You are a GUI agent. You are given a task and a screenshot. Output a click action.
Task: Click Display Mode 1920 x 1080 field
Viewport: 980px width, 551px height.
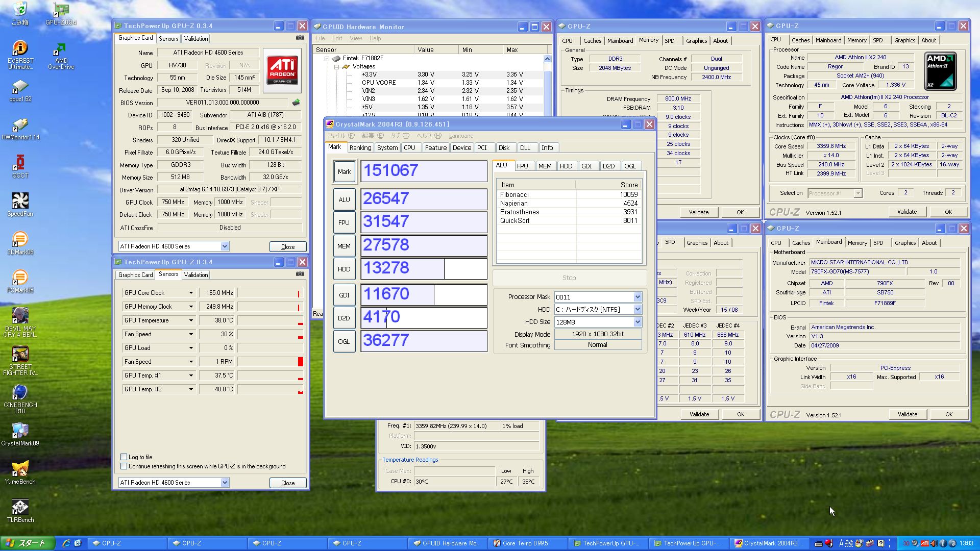tap(598, 334)
